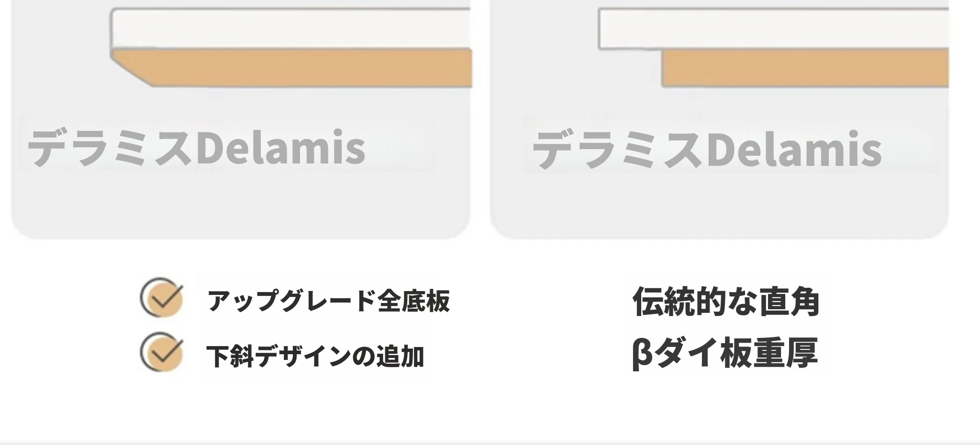This screenshot has height=445, width=980.
Task: Click the word Delamis in left card
Action: point(281,148)
